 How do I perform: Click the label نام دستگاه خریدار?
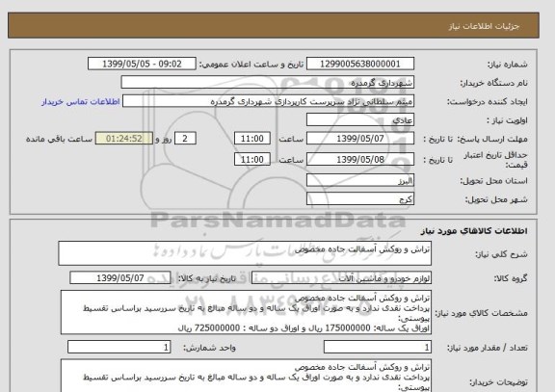[x=493, y=83]
